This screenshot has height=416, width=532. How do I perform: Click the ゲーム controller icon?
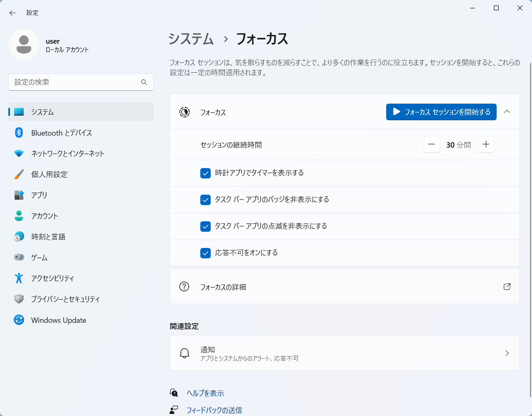(x=19, y=258)
